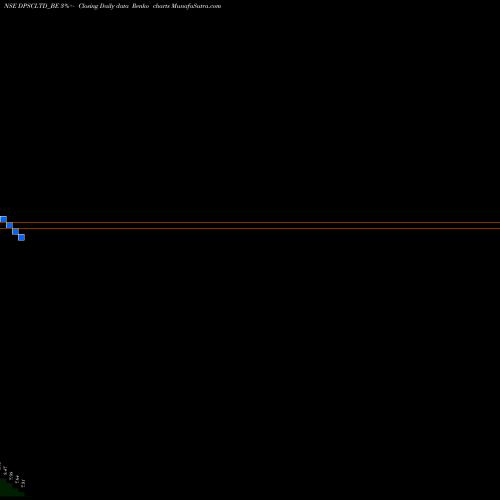The height and width of the screenshot is (500, 500).
Task: Select the lowest blue Renko brick
Action: click(21, 237)
